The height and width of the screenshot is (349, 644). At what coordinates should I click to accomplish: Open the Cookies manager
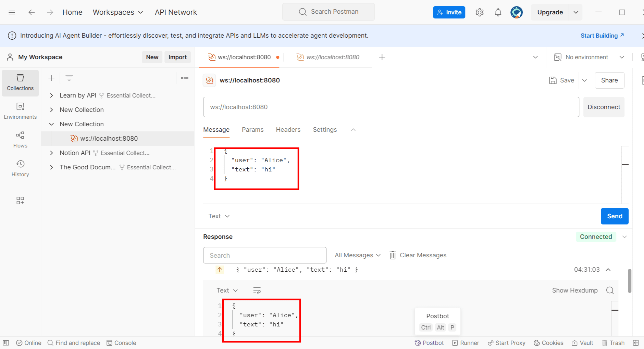pos(548,342)
